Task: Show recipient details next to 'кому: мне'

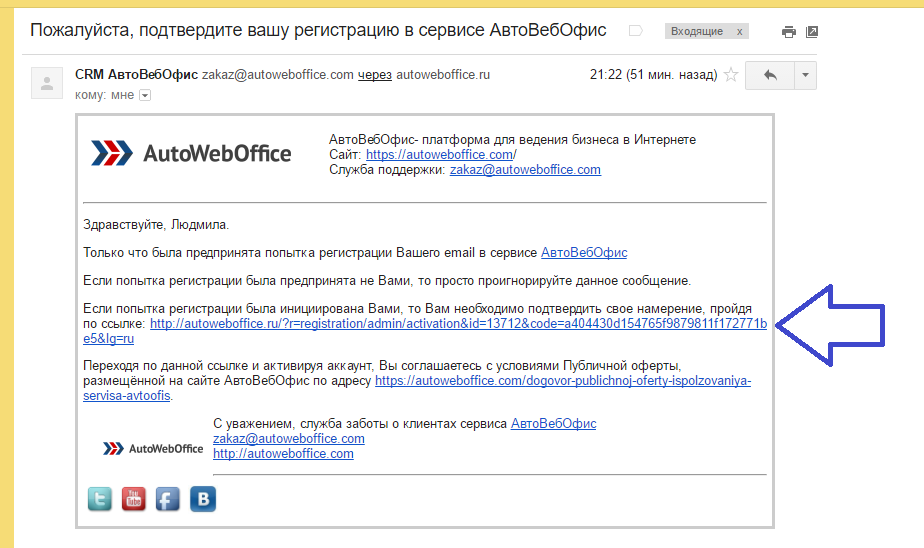Action: click(x=145, y=95)
